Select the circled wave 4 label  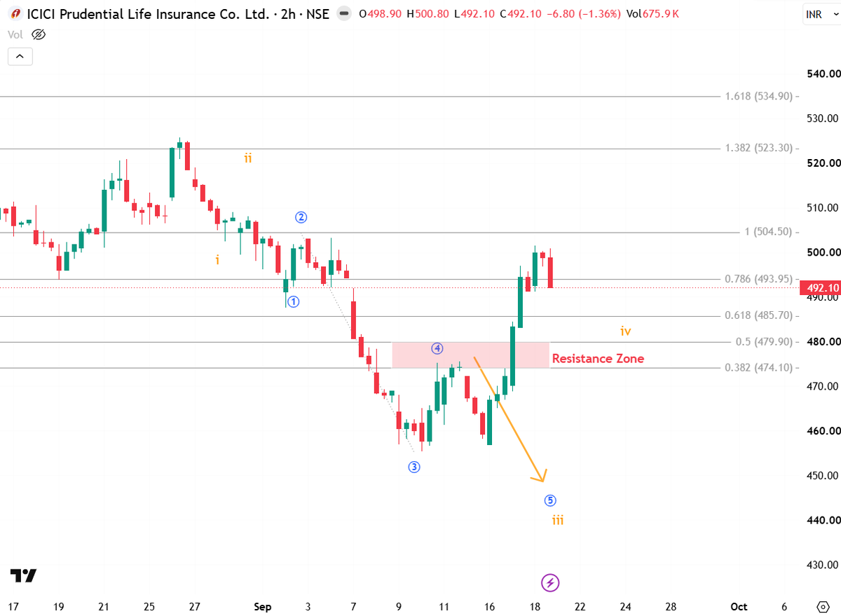437,348
